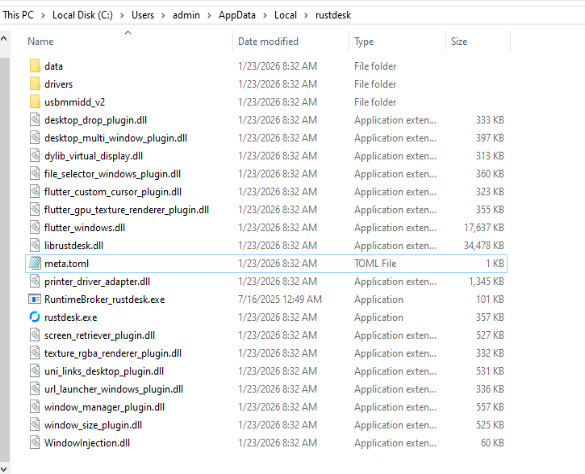The width and height of the screenshot is (585, 474).
Task: Click the file_selector_windows_plugin.dll file icon
Action: [x=35, y=174]
